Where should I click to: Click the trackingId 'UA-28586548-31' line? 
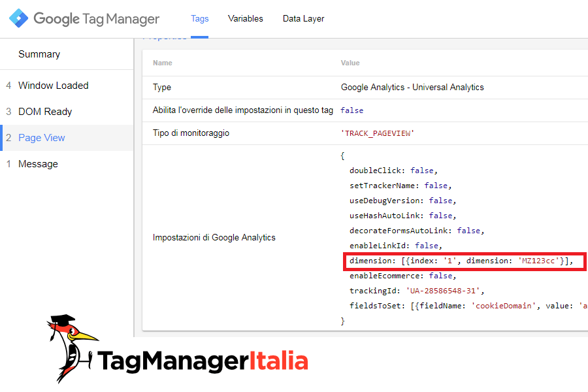point(417,291)
